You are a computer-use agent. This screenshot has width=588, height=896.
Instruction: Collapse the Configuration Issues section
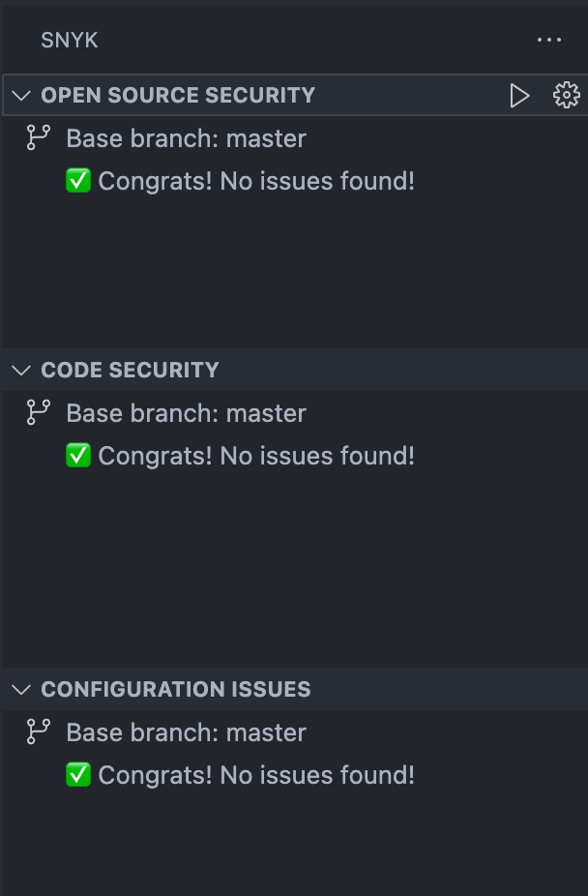(20, 689)
